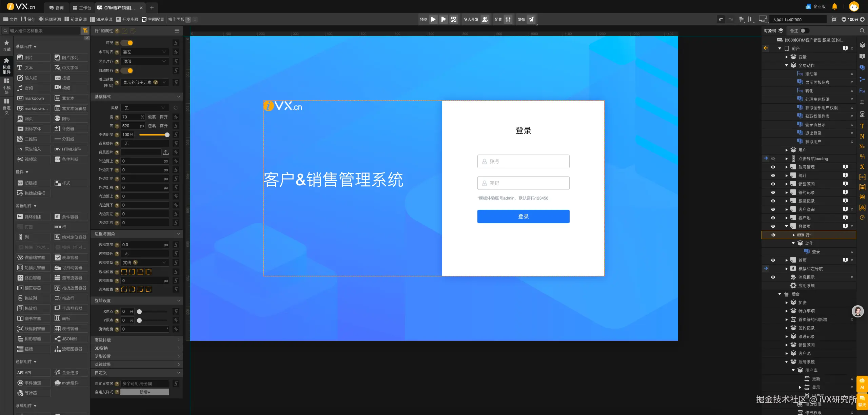Click the 新增+ custom style button
Viewport: 868px width, 415px height.
(x=145, y=392)
